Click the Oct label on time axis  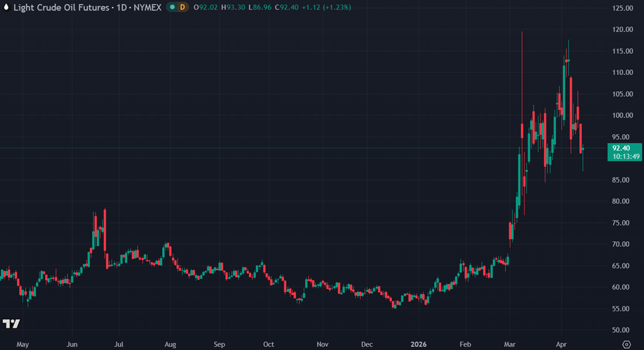pyautogui.click(x=269, y=344)
